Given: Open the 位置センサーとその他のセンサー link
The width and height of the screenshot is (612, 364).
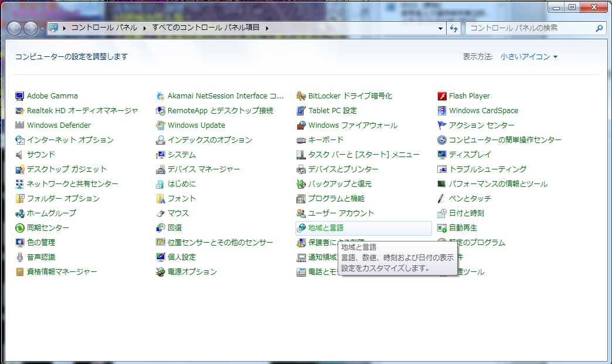Looking at the screenshot, I should [220, 243].
